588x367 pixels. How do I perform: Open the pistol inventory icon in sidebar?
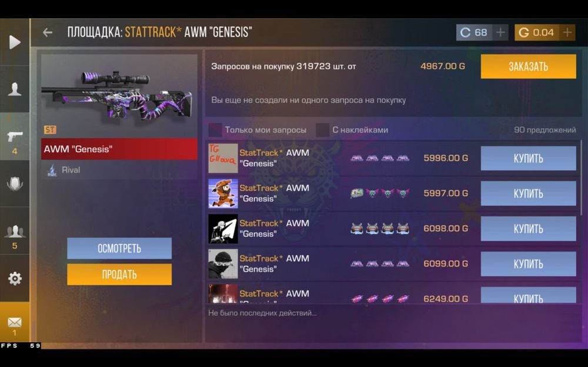15,136
